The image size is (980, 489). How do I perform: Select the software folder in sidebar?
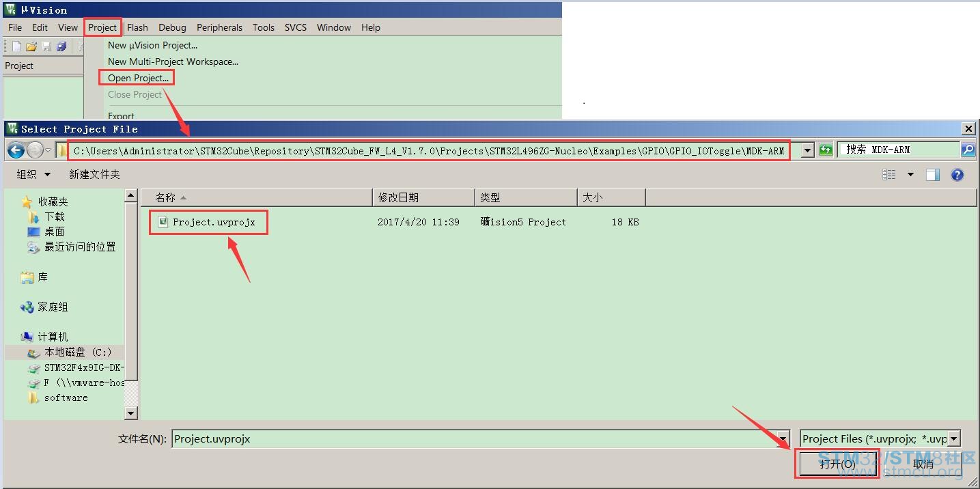58,397
